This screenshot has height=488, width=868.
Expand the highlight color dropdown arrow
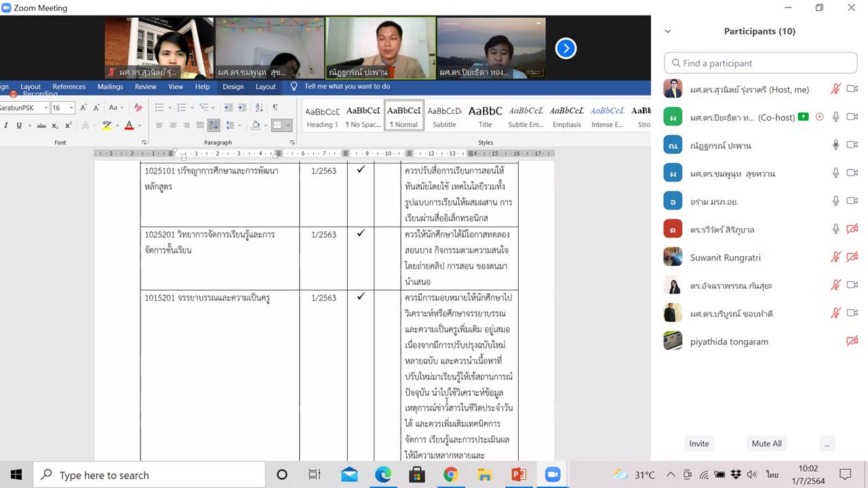[x=116, y=125]
